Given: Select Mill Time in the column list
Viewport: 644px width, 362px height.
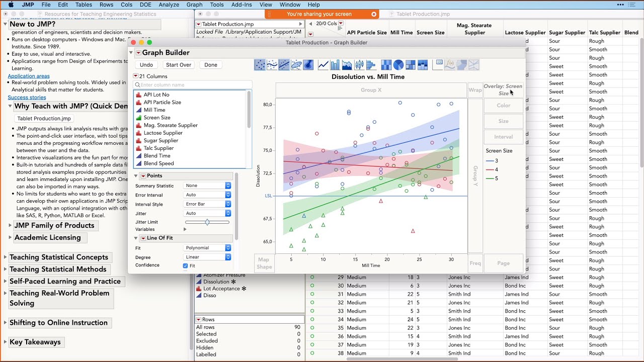Looking at the screenshot, I should coord(154,110).
